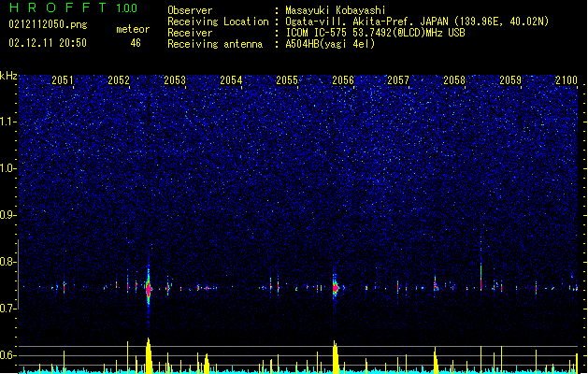The image size is (588, 374).
Task: Click the 2053 time marker
Action: coord(175,80)
